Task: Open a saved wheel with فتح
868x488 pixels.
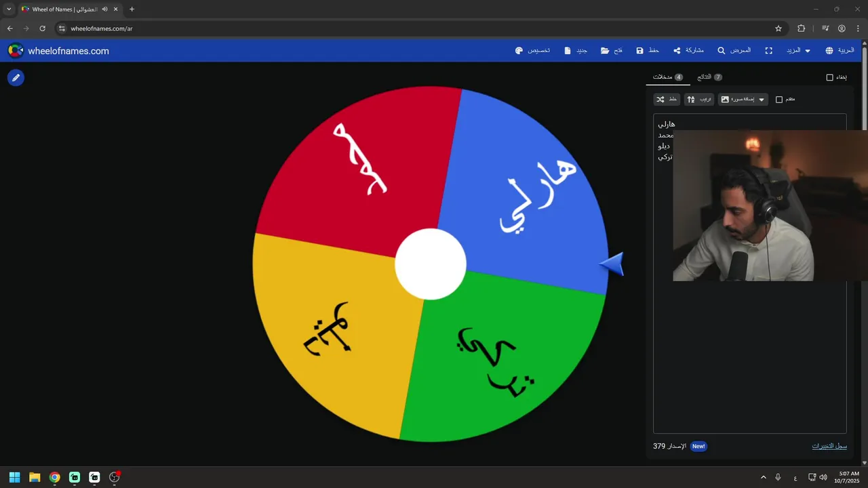Action: coord(612,51)
